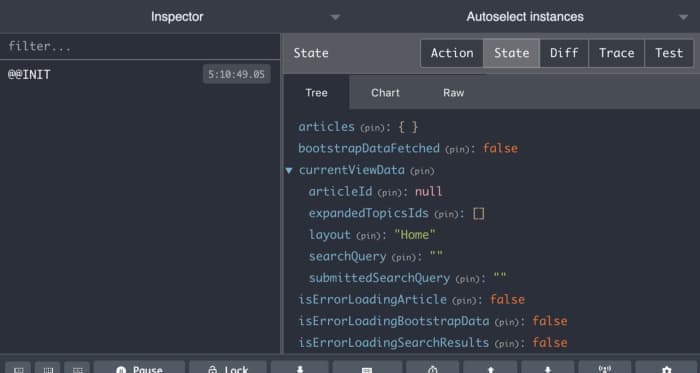Click the Action view button
Image resolution: width=700 pixels, height=373 pixels.
(x=452, y=53)
